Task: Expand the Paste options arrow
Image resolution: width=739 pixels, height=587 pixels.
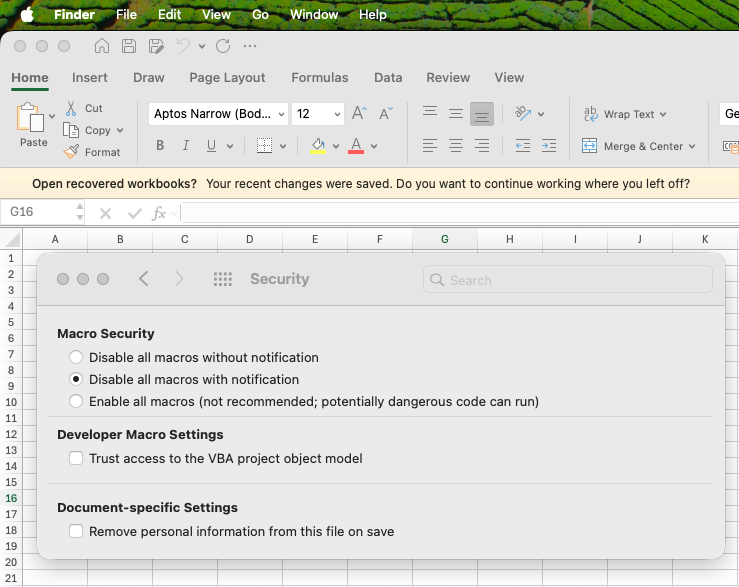Action: pyautogui.click(x=52, y=116)
